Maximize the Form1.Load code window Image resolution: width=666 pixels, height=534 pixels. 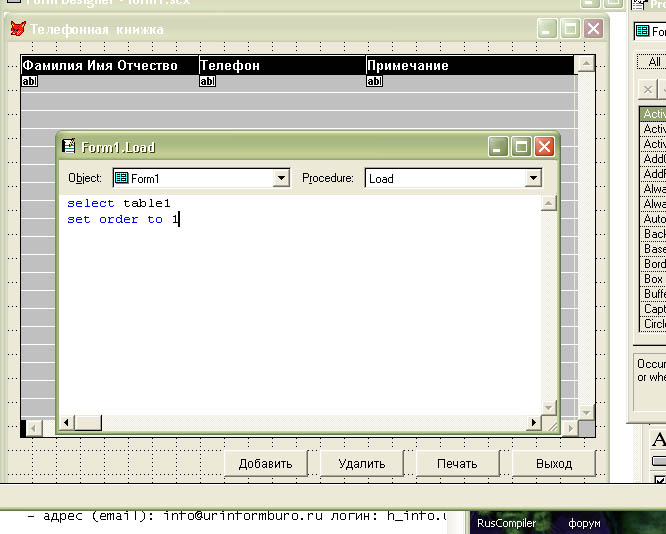click(521, 147)
